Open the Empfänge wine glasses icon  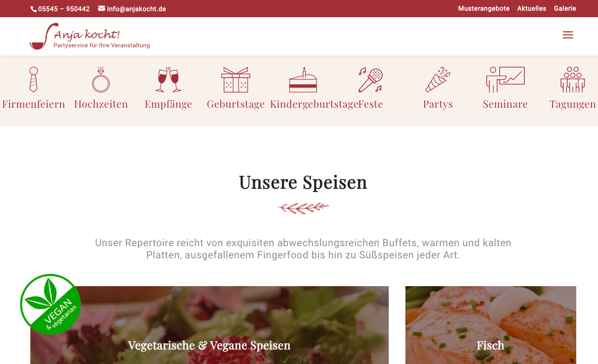(x=168, y=79)
